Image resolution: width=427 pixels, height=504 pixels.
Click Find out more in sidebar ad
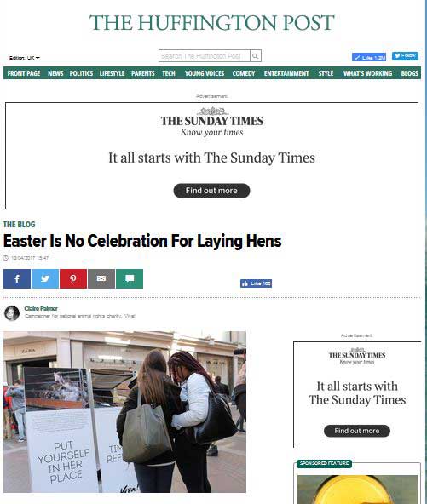(357, 431)
